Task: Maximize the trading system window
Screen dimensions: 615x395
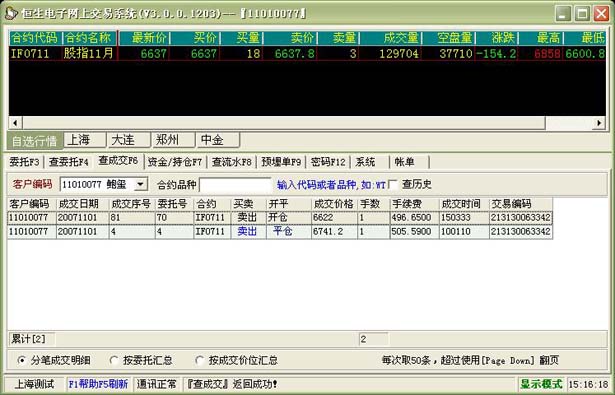Action: pos(582,14)
